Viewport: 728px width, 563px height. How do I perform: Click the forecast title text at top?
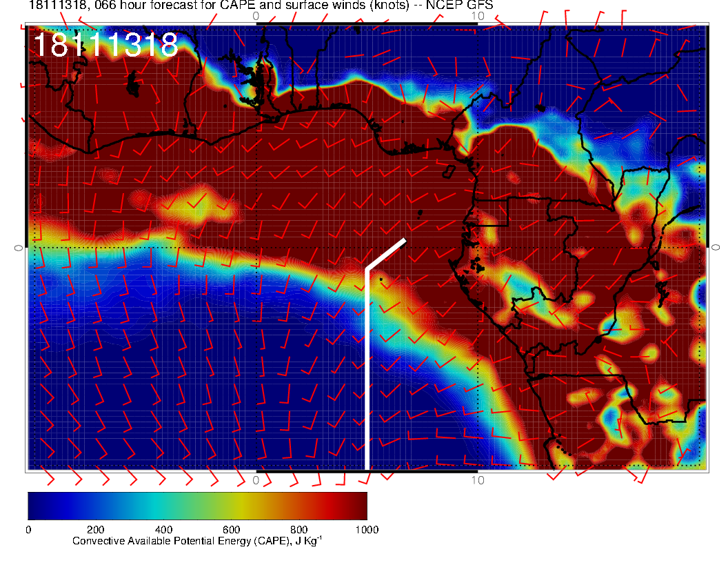(x=261, y=6)
